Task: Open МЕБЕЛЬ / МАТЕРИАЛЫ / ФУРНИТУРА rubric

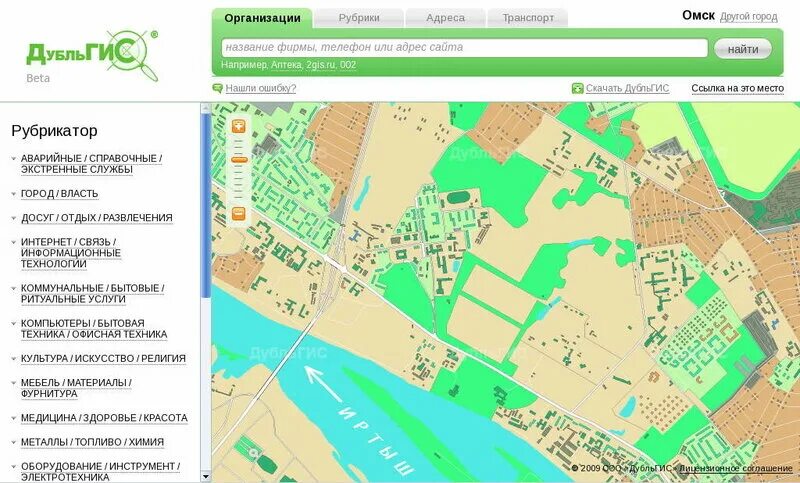Action: (x=76, y=388)
